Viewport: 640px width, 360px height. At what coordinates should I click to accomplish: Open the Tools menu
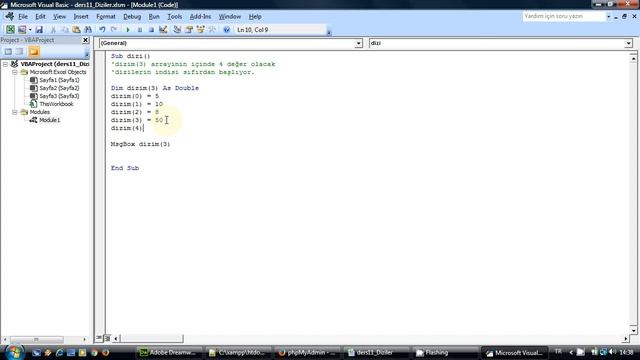pyautogui.click(x=175, y=17)
